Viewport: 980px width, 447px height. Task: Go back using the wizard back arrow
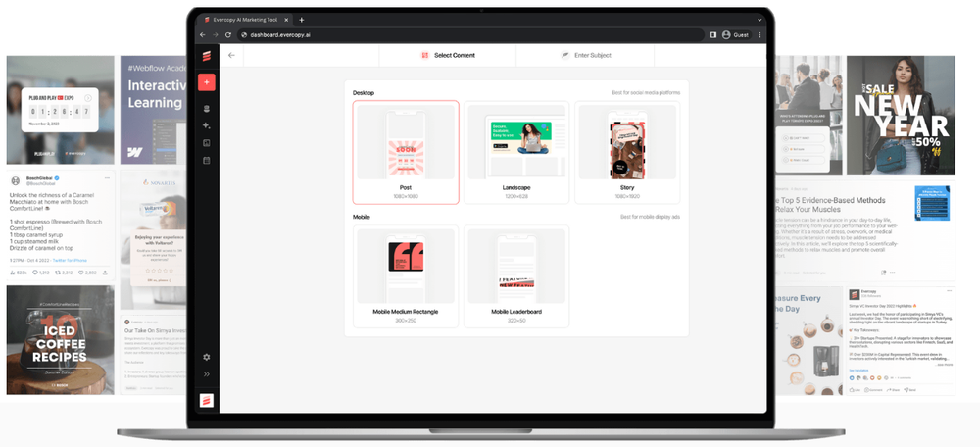click(x=232, y=55)
